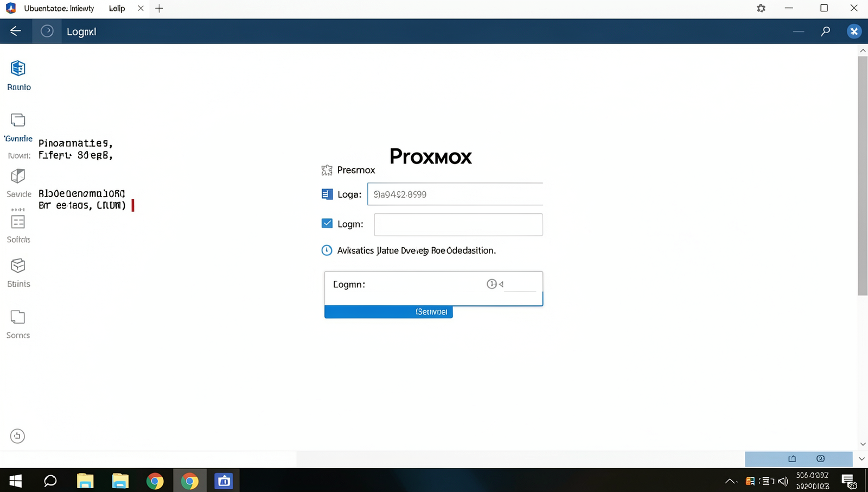This screenshot has width=868, height=492.
Task: Click the circular icon at sidebar bottom
Action: [x=17, y=436]
